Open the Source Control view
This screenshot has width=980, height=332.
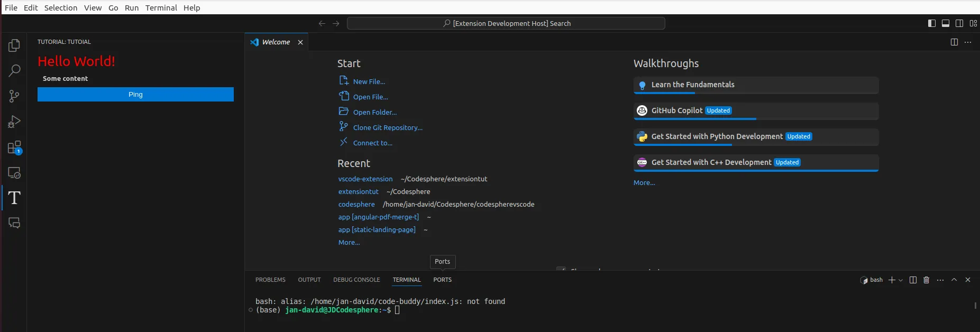[x=14, y=96]
